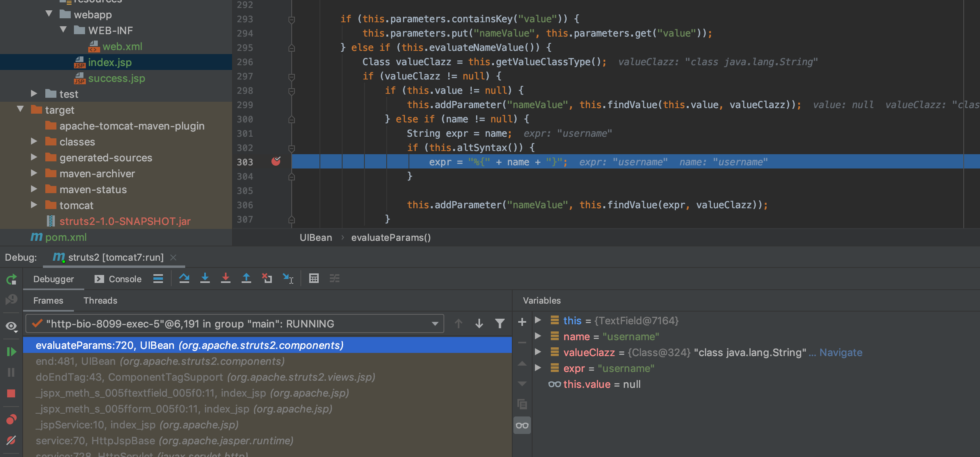Viewport: 980px width, 457px height.
Task: Click Drop Frame icon
Action: 267,279
